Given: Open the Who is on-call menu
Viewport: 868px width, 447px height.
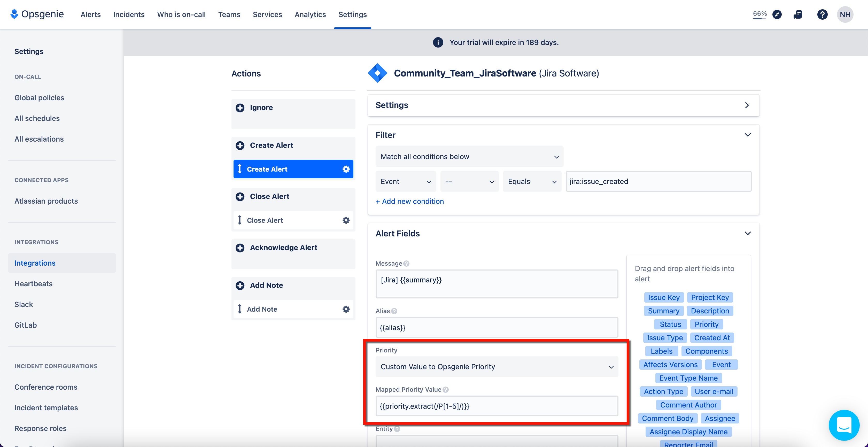Looking at the screenshot, I should click(x=181, y=14).
